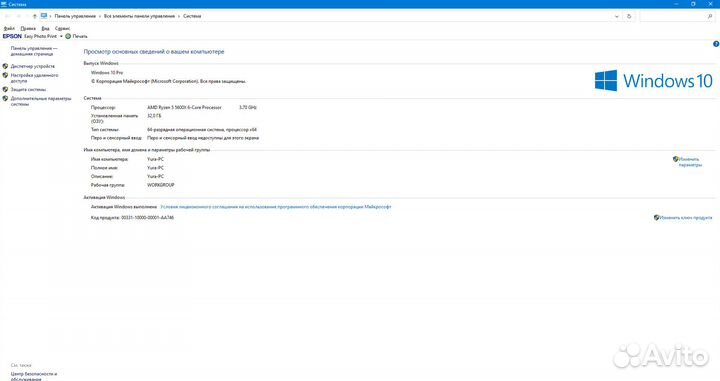Select the 64-разрядная операционная система text
This screenshot has height=381, width=720.
[202, 130]
